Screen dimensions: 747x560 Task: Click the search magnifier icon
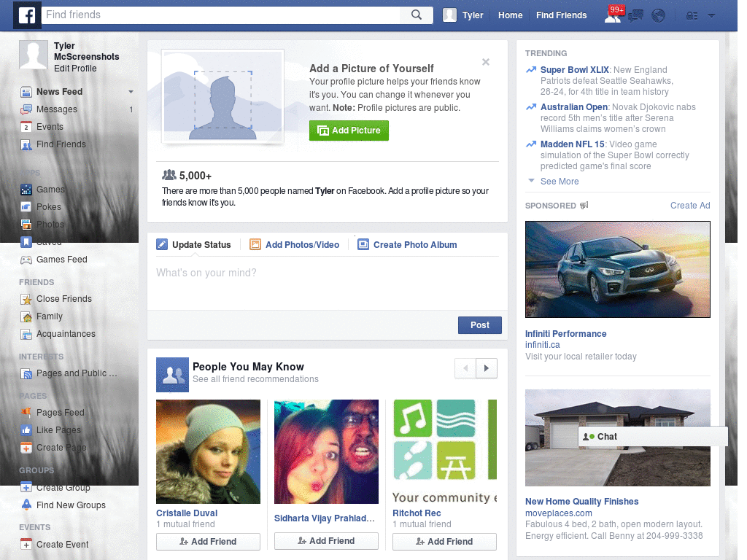pos(417,15)
